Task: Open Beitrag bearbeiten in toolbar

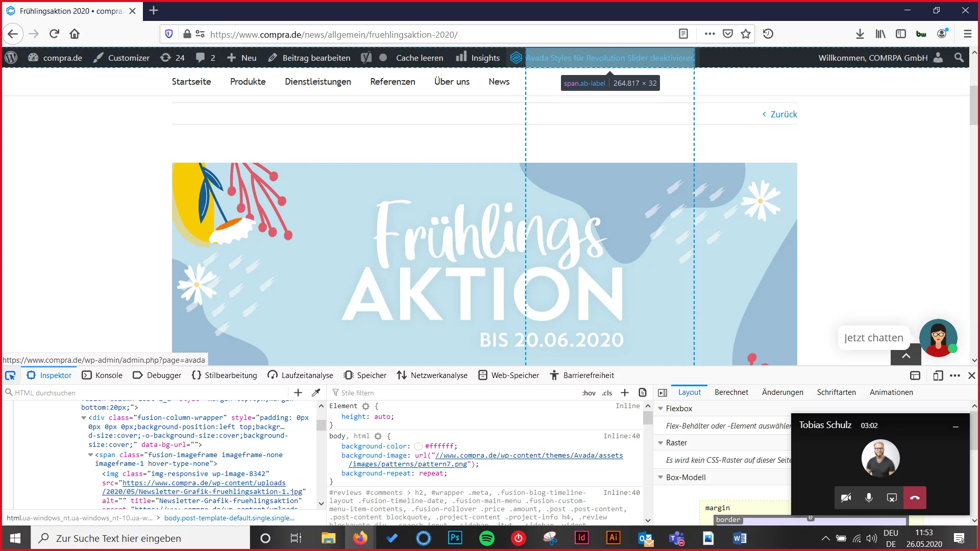Action: (310, 58)
